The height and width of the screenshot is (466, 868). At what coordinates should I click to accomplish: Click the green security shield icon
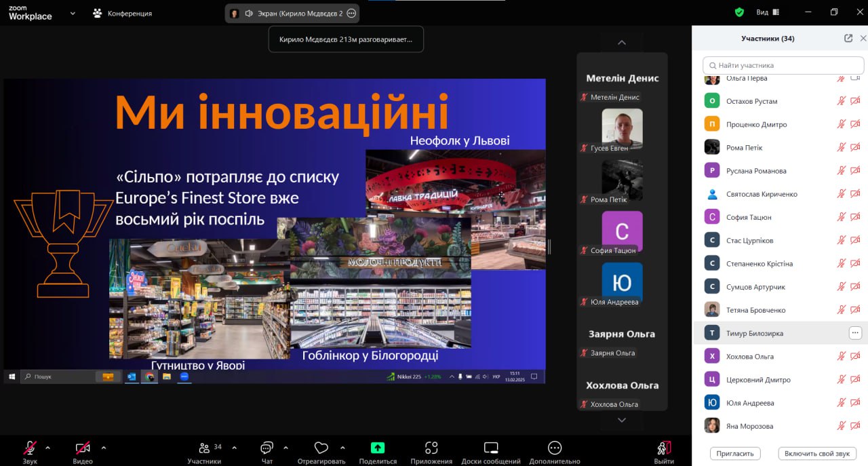(740, 12)
